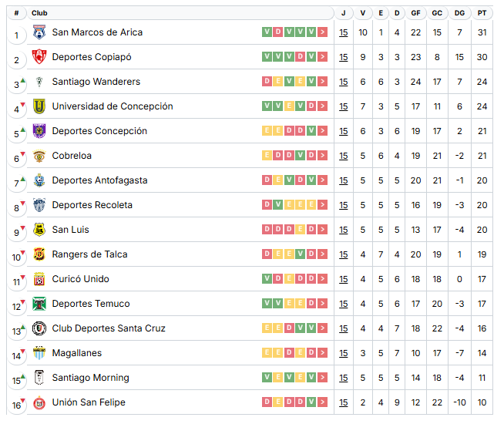Viewport: 504px width, 424px height.
Task: Select the Cobreloa club badge
Action: coord(39,156)
